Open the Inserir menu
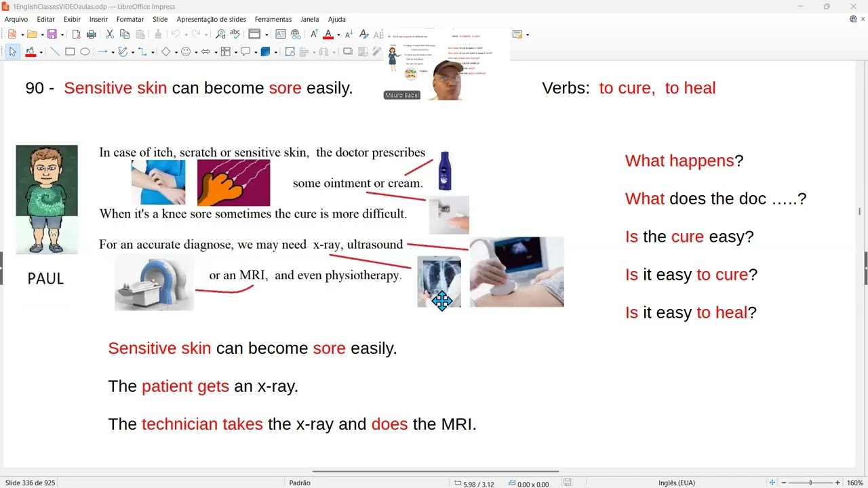The width and height of the screenshot is (868, 488). tap(98, 19)
